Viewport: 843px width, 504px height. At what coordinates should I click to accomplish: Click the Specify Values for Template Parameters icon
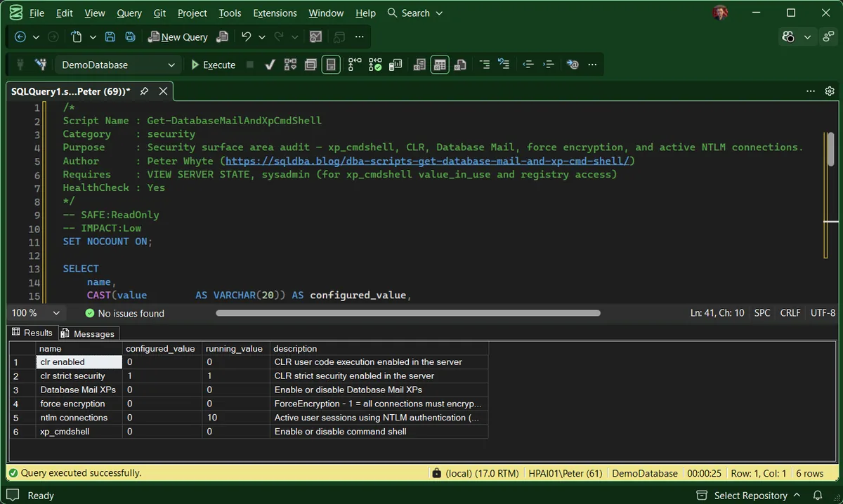pos(573,65)
